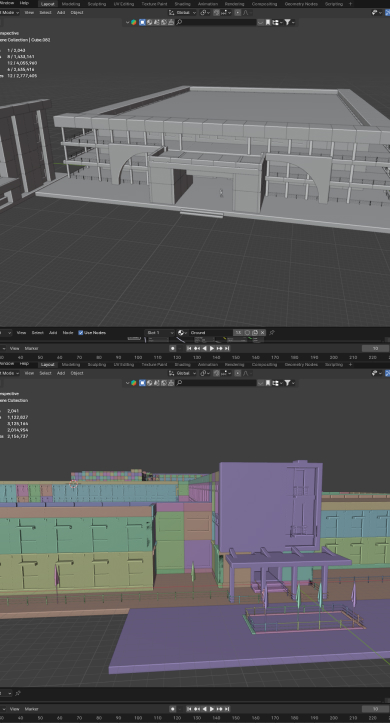This screenshot has width=390, height=723.
Task: Jump to end frame in upper timeline
Action: coord(227,349)
